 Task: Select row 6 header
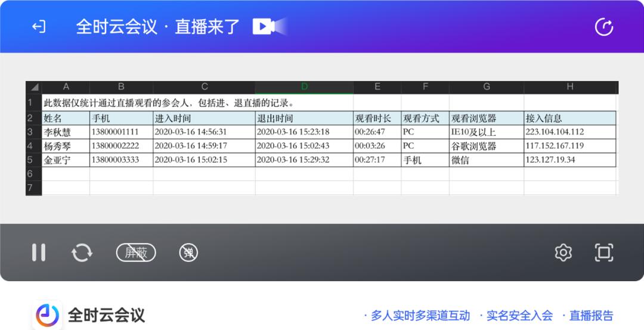tap(33, 173)
